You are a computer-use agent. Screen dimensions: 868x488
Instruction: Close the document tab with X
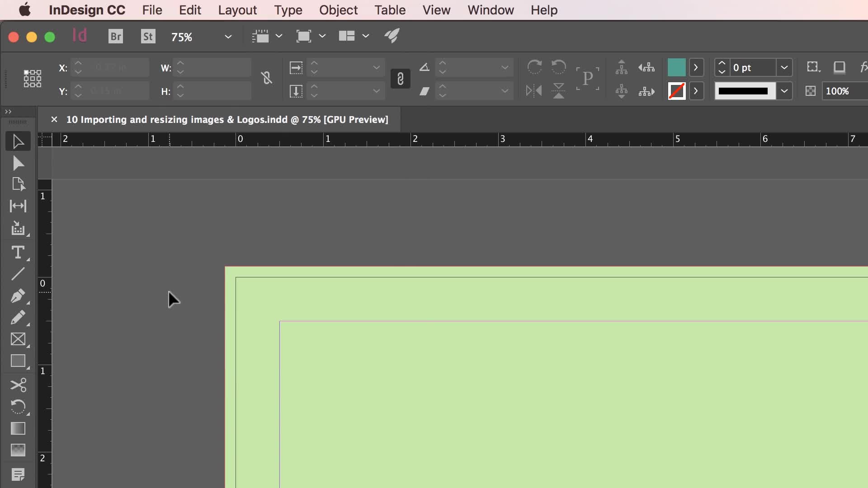(x=54, y=120)
